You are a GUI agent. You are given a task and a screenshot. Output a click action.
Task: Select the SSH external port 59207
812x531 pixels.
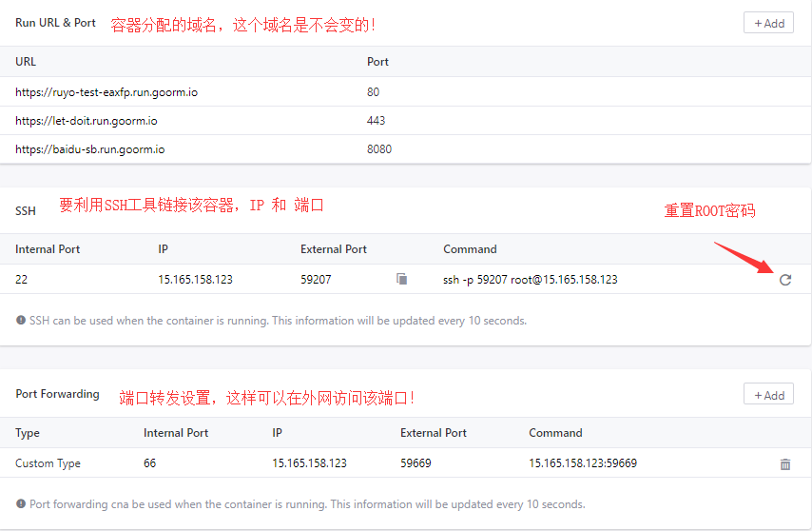(316, 280)
